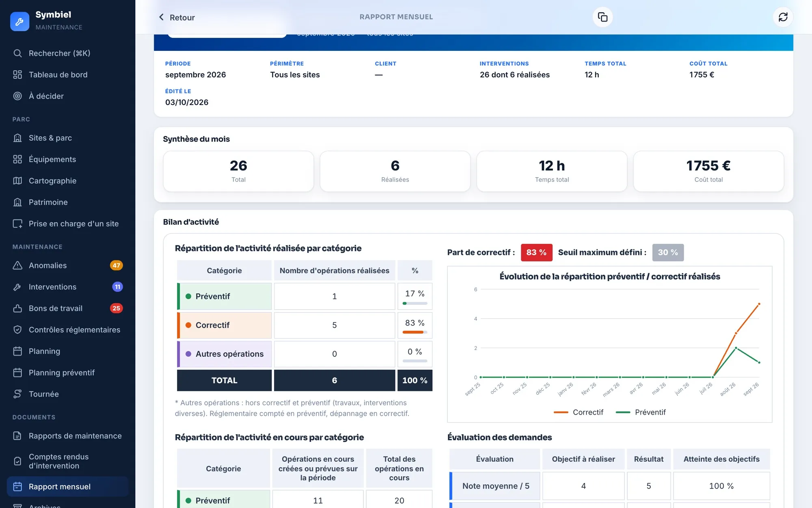This screenshot has height=508, width=812.
Task: Click the Note moyenne / 5 cell
Action: (495, 486)
